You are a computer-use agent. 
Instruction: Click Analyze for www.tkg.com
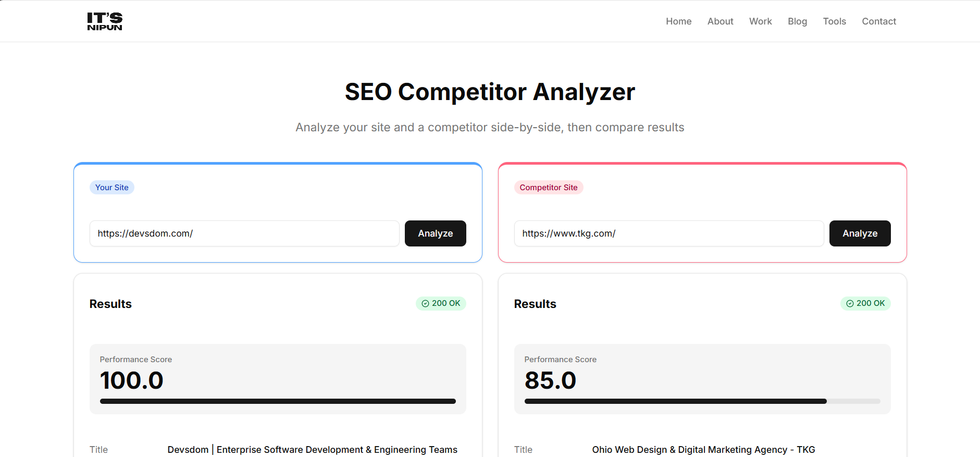click(859, 233)
